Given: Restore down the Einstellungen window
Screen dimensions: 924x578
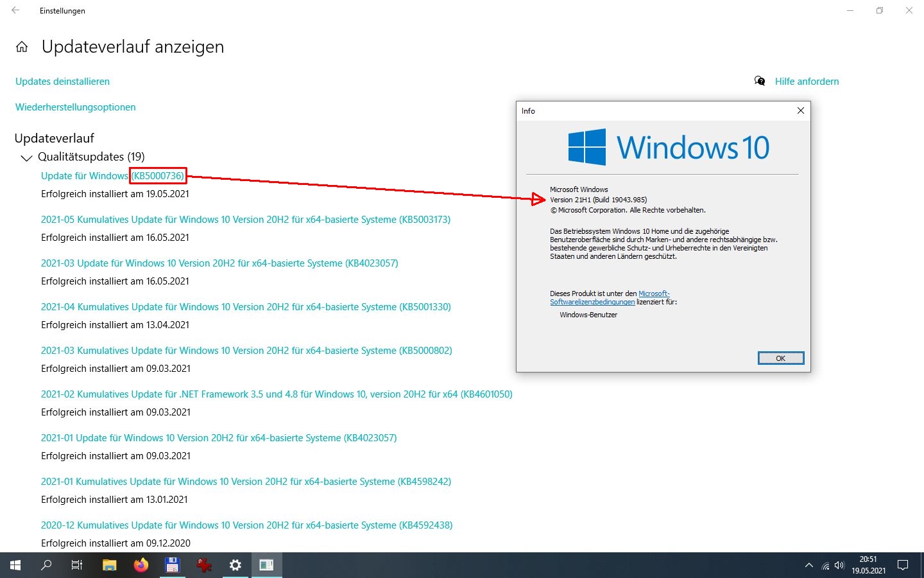Looking at the screenshot, I should [880, 10].
